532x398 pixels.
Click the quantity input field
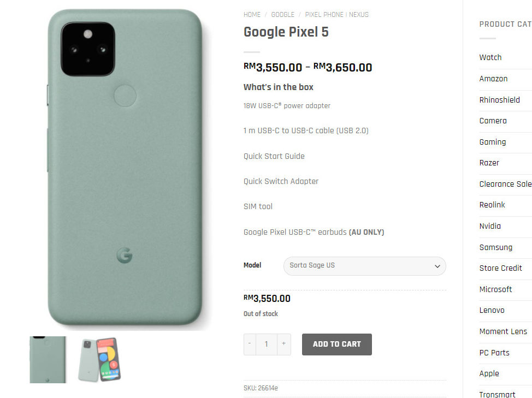coord(267,344)
